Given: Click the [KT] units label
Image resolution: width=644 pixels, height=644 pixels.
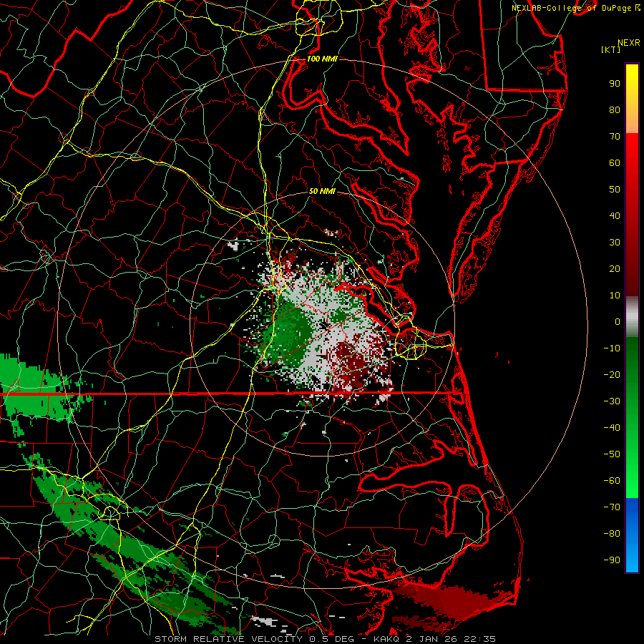Looking at the screenshot, I should (610, 49).
